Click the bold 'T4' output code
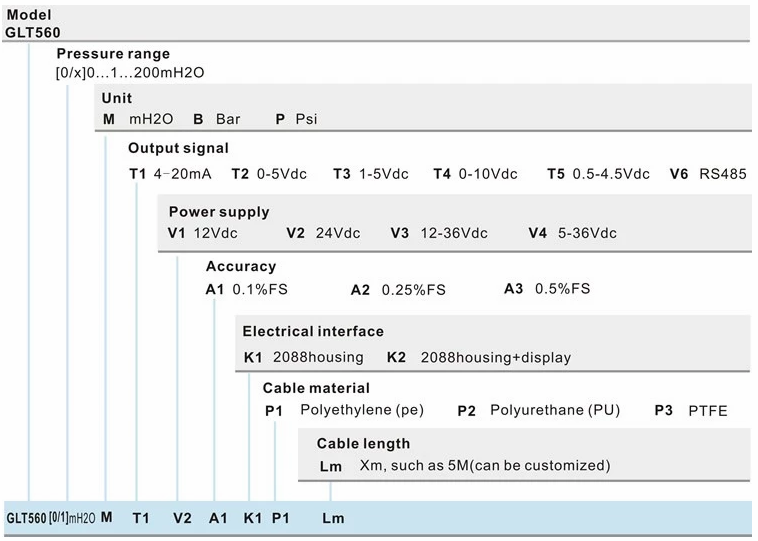758x541 pixels. tap(442, 174)
